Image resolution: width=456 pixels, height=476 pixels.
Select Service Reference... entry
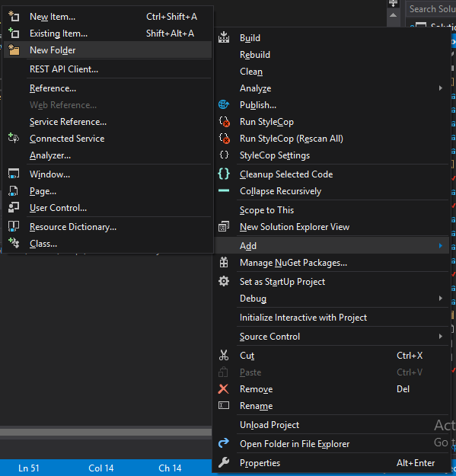[x=107, y=122]
